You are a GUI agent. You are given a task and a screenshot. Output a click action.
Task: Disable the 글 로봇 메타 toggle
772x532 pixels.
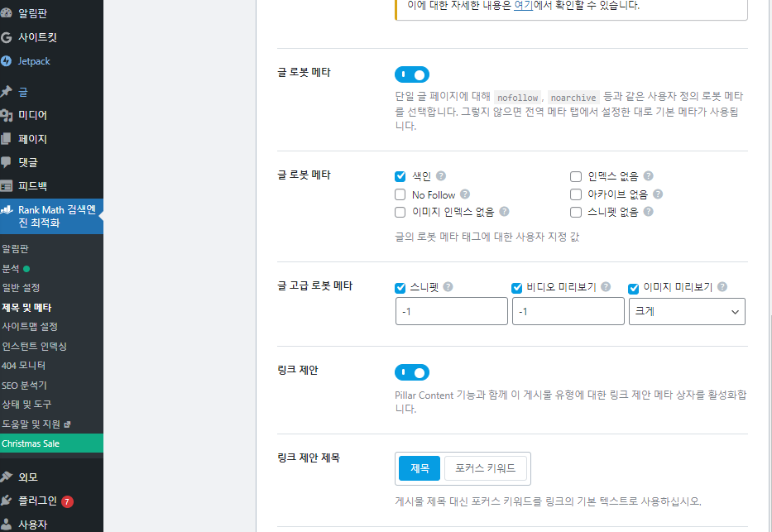[411, 74]
